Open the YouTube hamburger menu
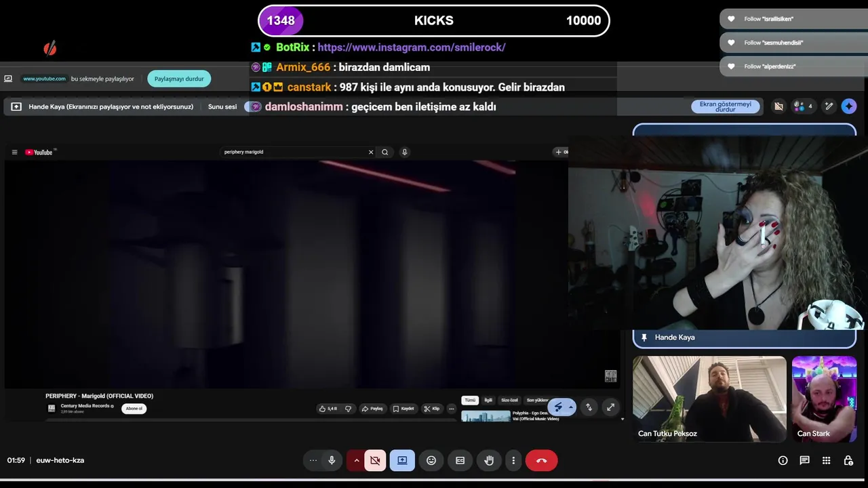 point(14,152)
